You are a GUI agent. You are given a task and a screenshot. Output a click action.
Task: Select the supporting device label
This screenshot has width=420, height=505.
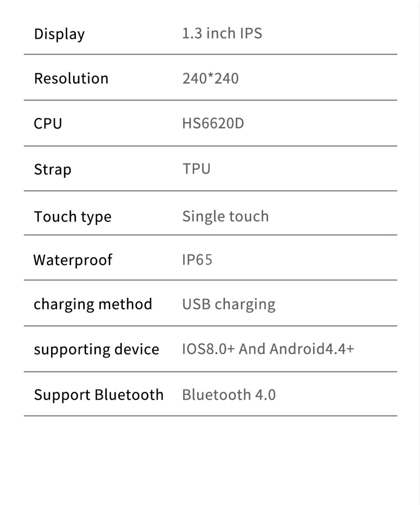(97, 350)
